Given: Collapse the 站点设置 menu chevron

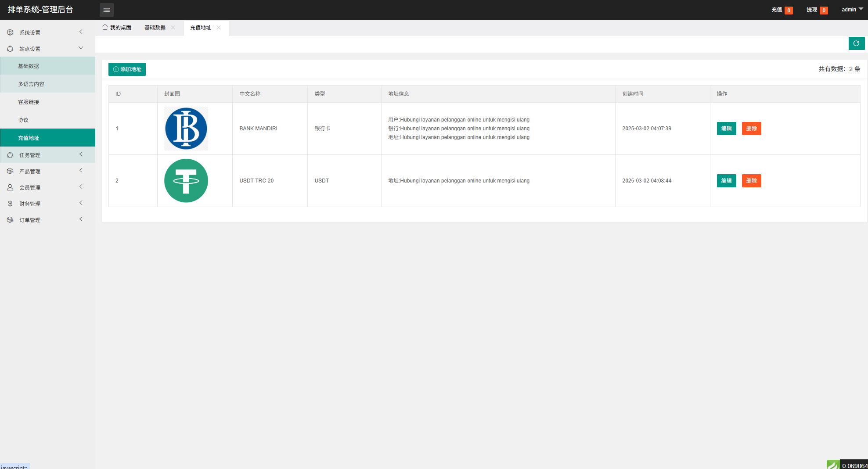Looking at the screenshot, I should 81,48.
